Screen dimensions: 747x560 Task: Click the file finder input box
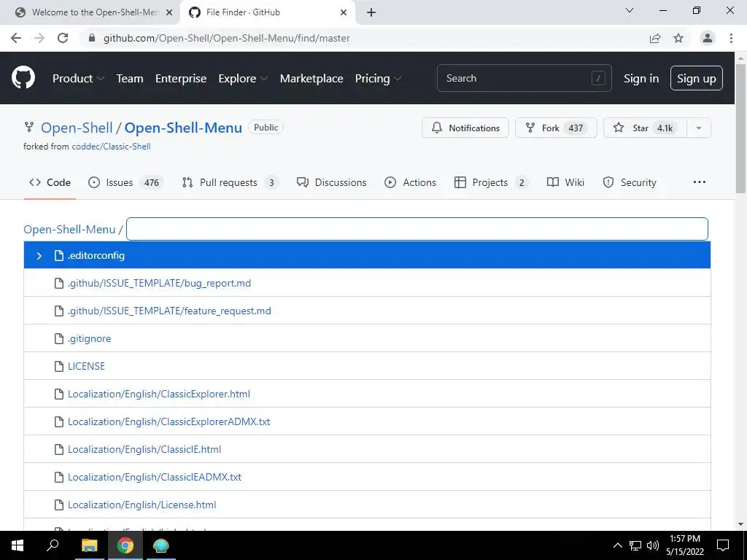[417, 229]
